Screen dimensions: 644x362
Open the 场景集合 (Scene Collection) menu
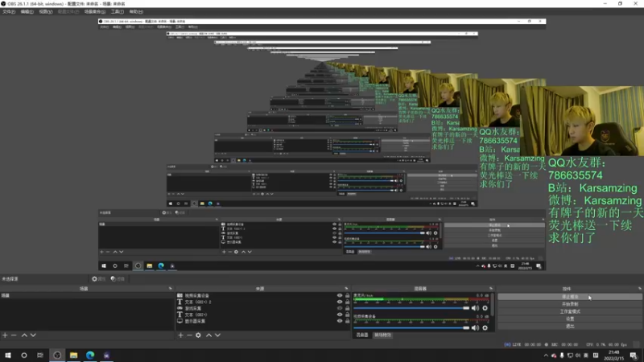(95, 11)
